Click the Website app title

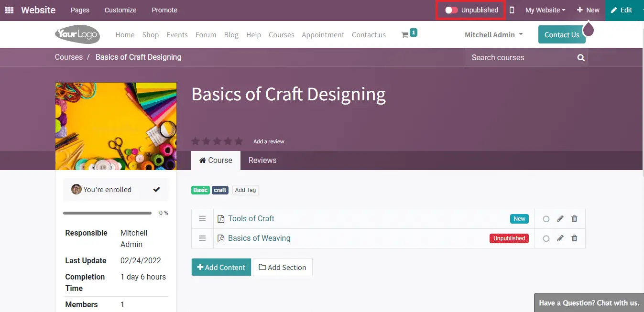point(38,10)
